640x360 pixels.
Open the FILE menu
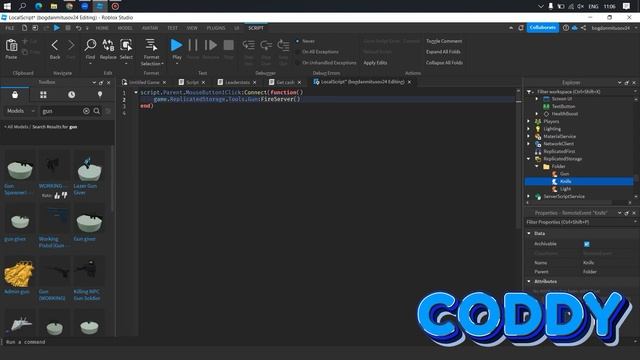10,28
